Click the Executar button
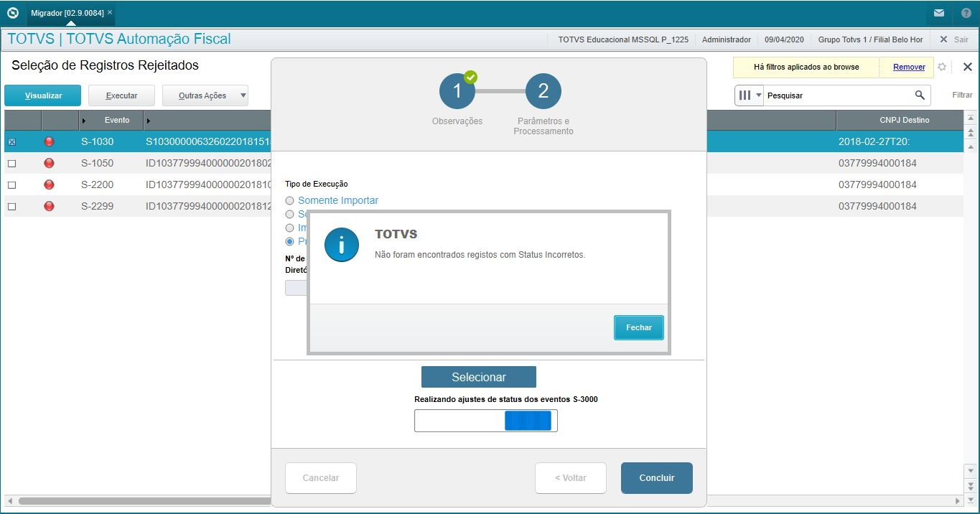The width and height of the screenshot is (980, 514). (121, 95)
